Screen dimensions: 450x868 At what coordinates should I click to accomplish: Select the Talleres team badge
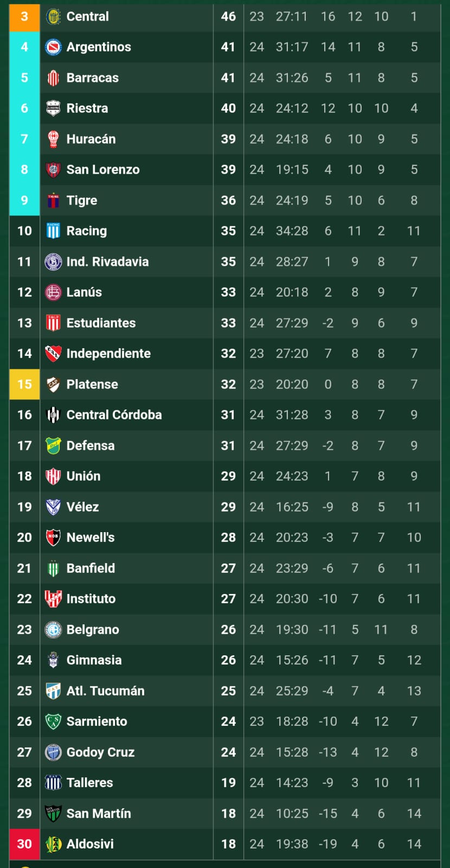point(53,783)
